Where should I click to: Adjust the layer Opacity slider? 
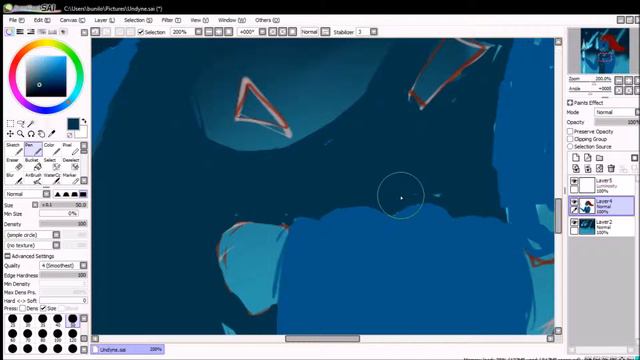tap(617, 122)
